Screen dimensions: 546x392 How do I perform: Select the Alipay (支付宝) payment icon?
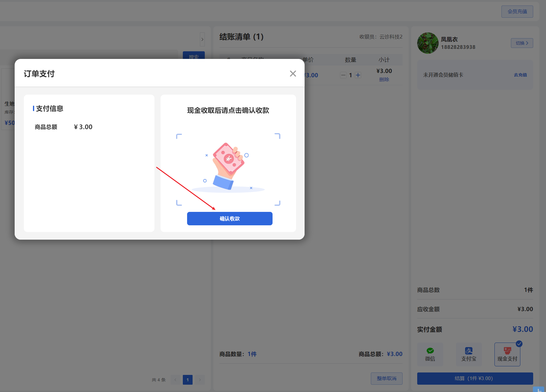(x=468, y=351)
